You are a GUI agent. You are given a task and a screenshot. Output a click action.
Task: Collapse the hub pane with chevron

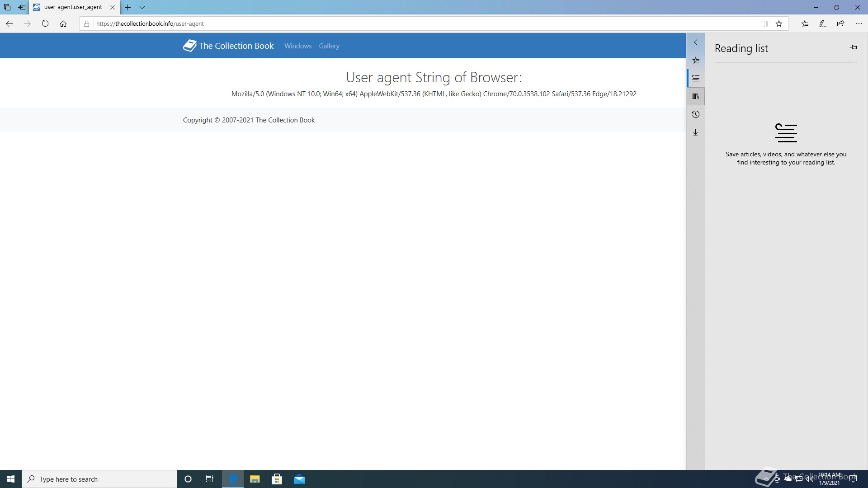click(696, 42)
